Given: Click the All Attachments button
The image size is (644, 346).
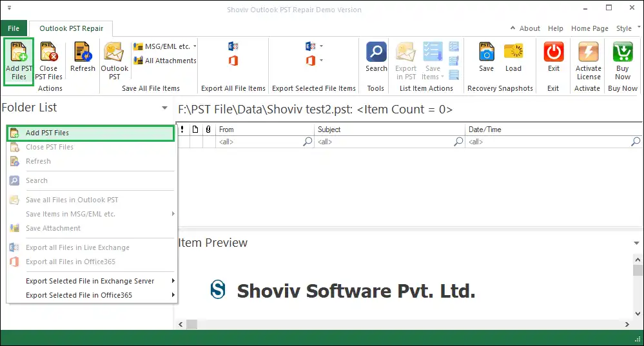Looking at the screenshot, I should point(165,61).
